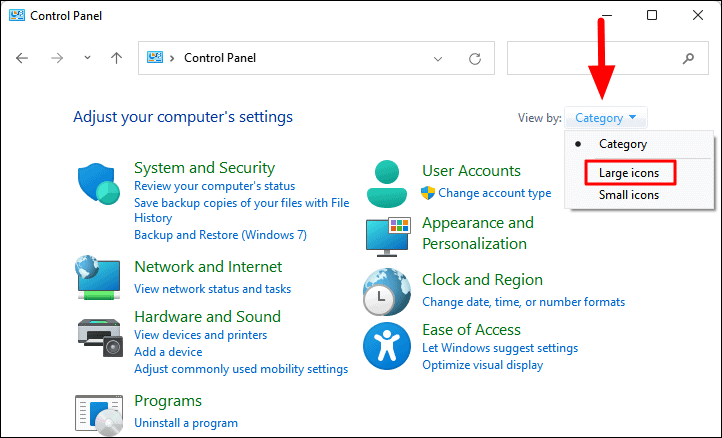Click Let Windows suggest settings
Viewport: 722px width, 438px height.
tap(500, 348)
